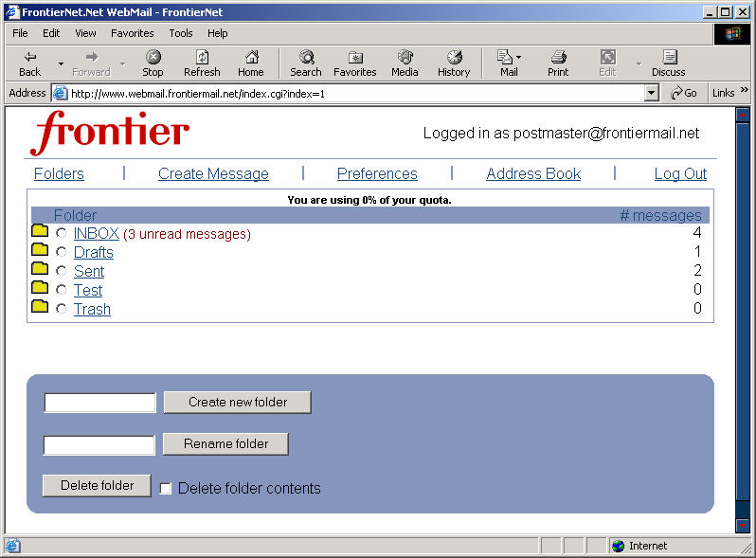Open the View menu
Image resolution: width=756 pixels, height=558 pixels.
pos(85,33)
